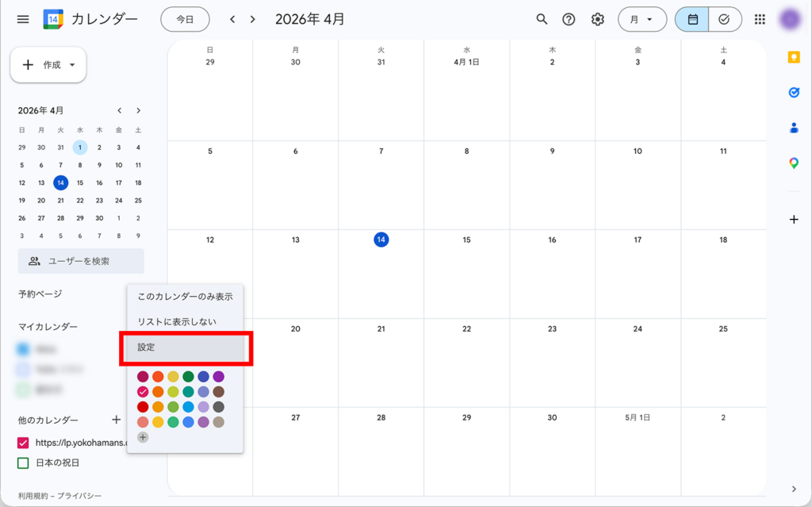Open the Google apps grid
The height and width of the screenshot is (507, 812).
pos(760,19)
